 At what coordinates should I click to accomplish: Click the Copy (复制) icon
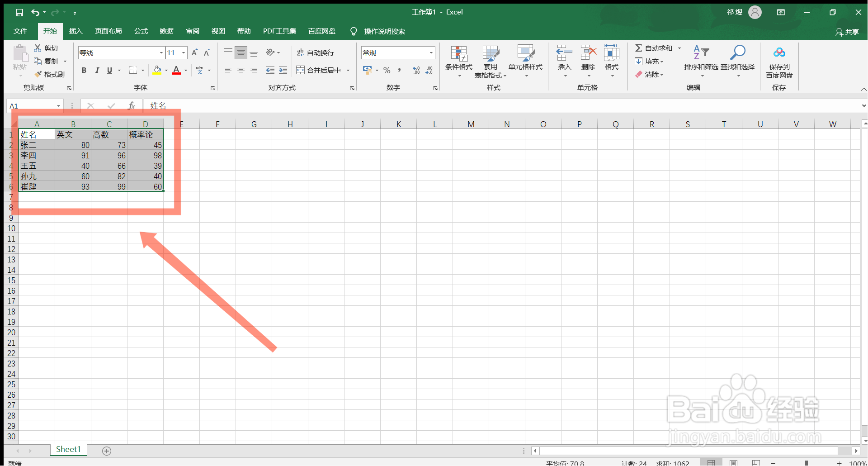pos(38,61)
